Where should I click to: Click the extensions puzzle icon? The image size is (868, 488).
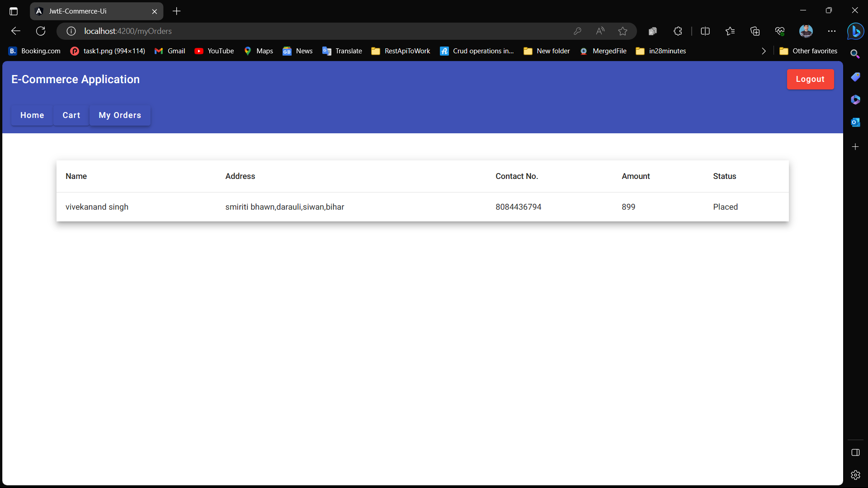[677, 31]
